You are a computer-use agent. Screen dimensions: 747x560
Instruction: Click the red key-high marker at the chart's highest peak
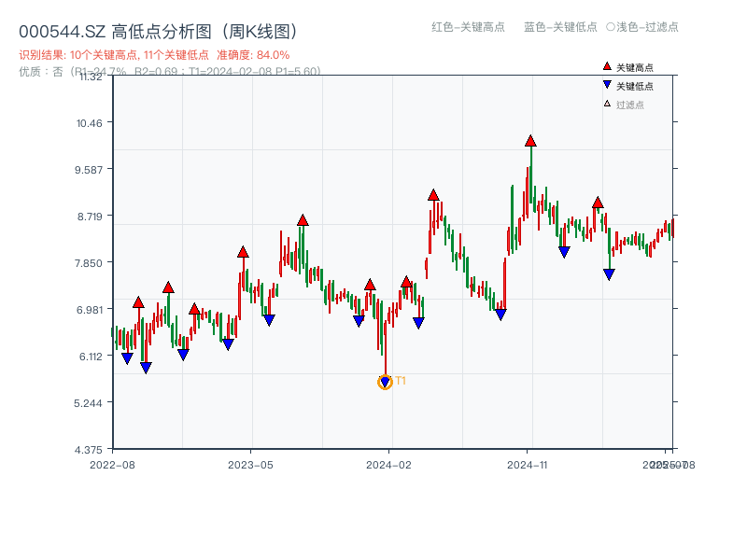[x=530, y=141]
